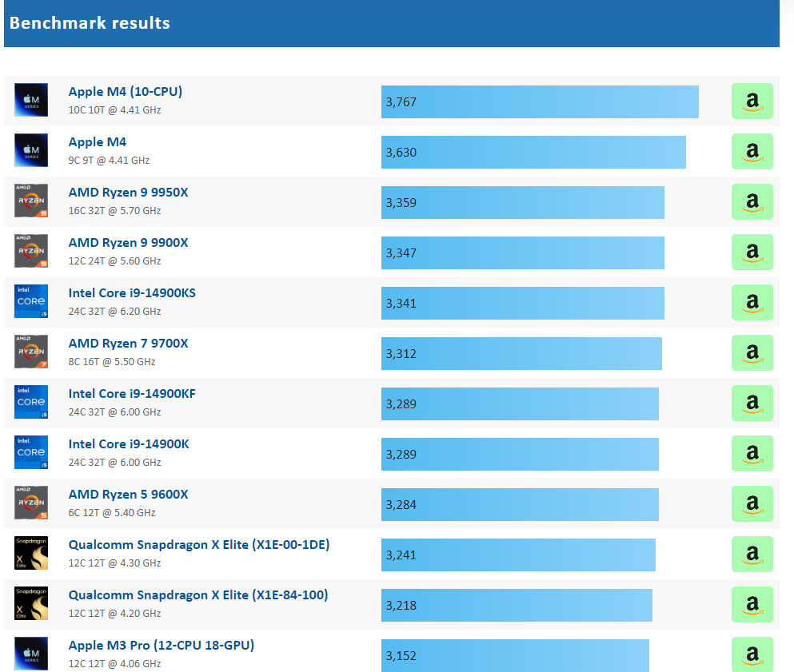This screenshot has width=794, height=672.
Task: Click Ryzen 7 logo for 9700X
Action: [x=31, y=352]
